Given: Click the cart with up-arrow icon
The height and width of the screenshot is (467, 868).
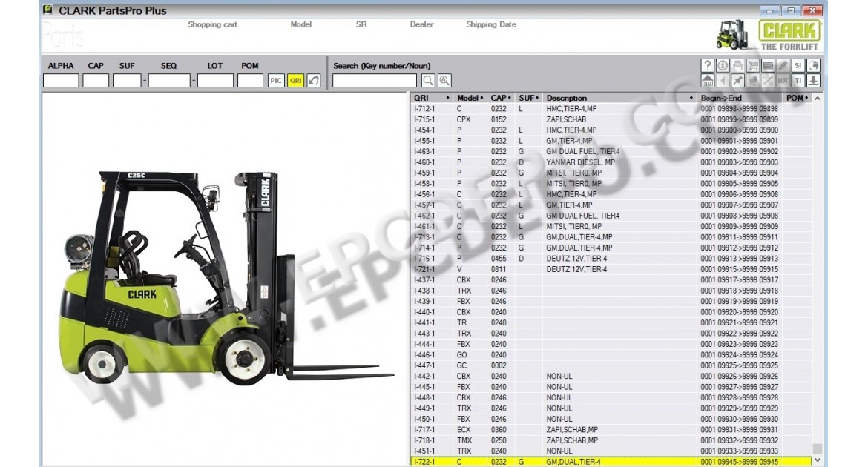Looking at the screenshot, I should pos(753,80).
